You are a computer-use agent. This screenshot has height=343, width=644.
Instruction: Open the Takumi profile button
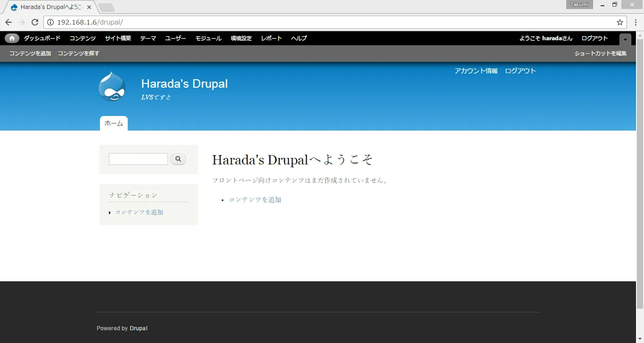pos(579,5)
